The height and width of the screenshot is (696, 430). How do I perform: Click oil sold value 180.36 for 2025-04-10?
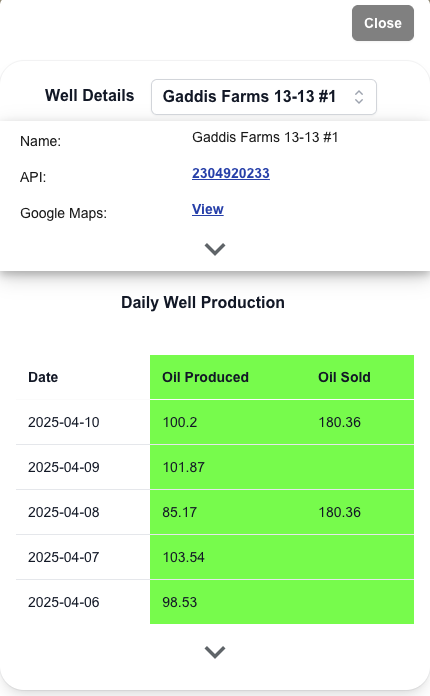tap(339, 422)
